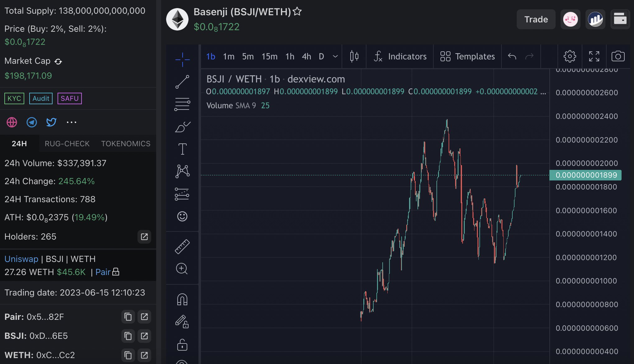Screen dimensions: 634x364
Task: Open the Indicators dialog
Action: point(400,56)
